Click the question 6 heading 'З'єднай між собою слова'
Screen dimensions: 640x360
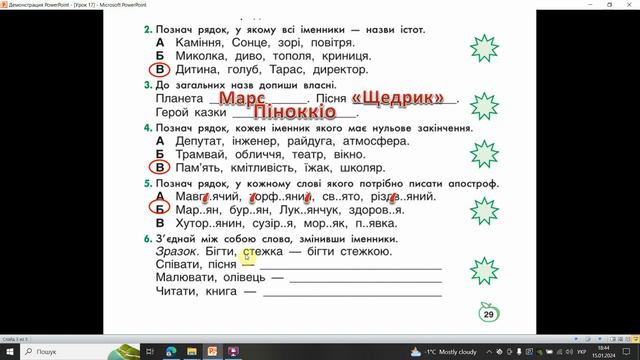(x=271, y=239)
